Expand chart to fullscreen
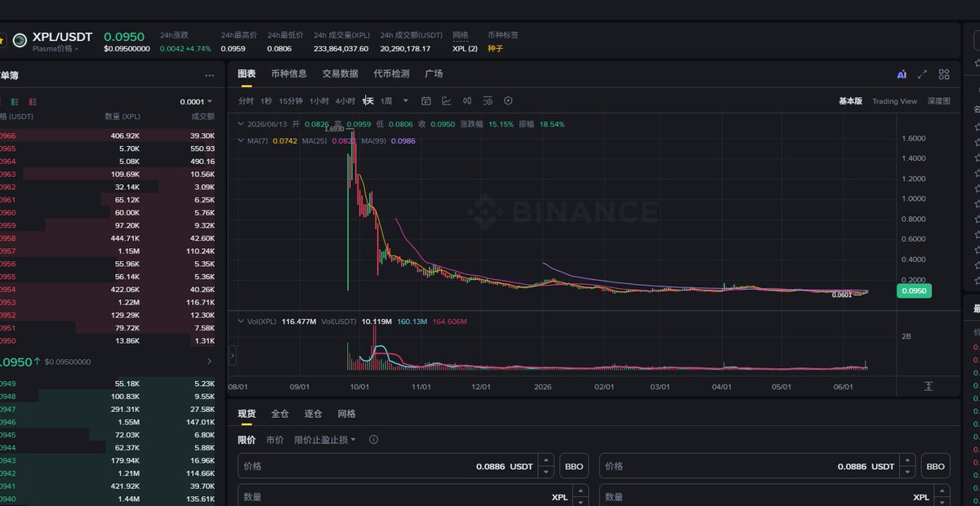Image resolution: width=980 pixels, height=506 pixels. (x=922, y=74)
